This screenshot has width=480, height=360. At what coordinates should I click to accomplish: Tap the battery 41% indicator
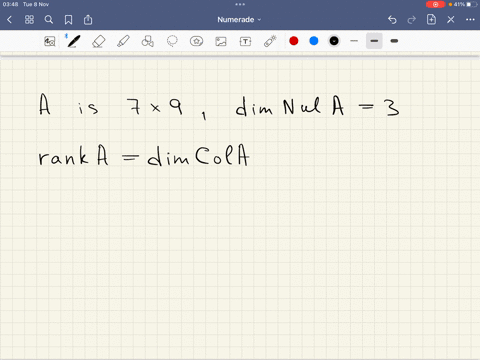[x=465, y=4]
